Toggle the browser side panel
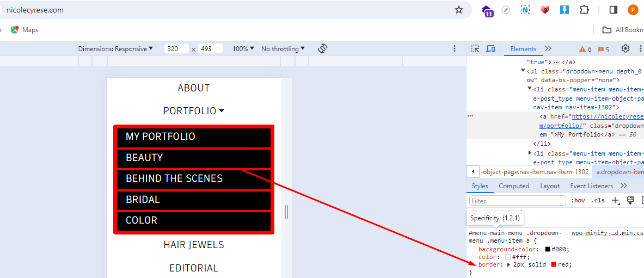 [614, 10]
